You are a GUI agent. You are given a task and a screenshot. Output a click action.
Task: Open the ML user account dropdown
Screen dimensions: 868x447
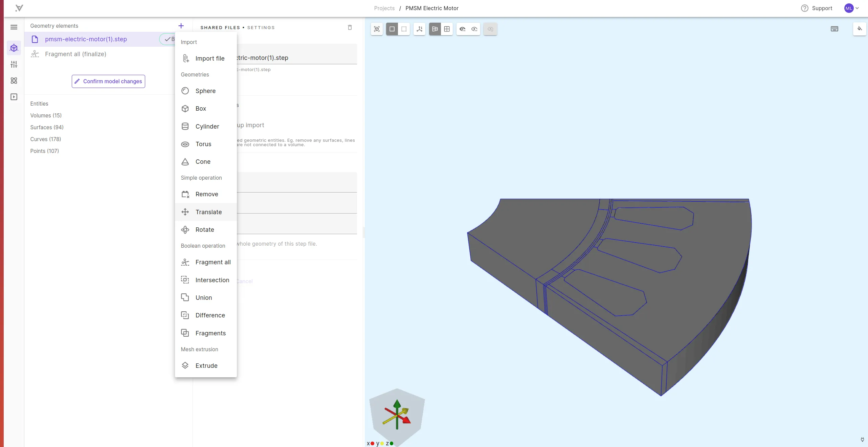(x=851, y=8)
